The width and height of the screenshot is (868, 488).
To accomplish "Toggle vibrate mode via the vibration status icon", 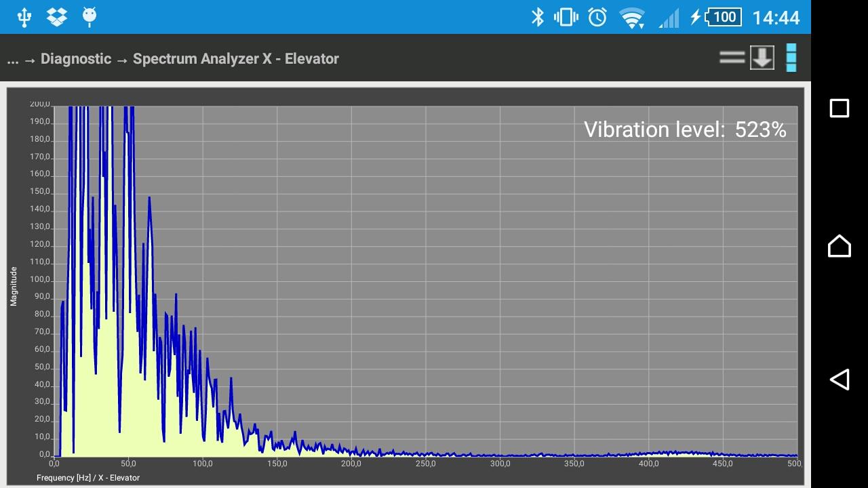I will click(x=567, y=17).
